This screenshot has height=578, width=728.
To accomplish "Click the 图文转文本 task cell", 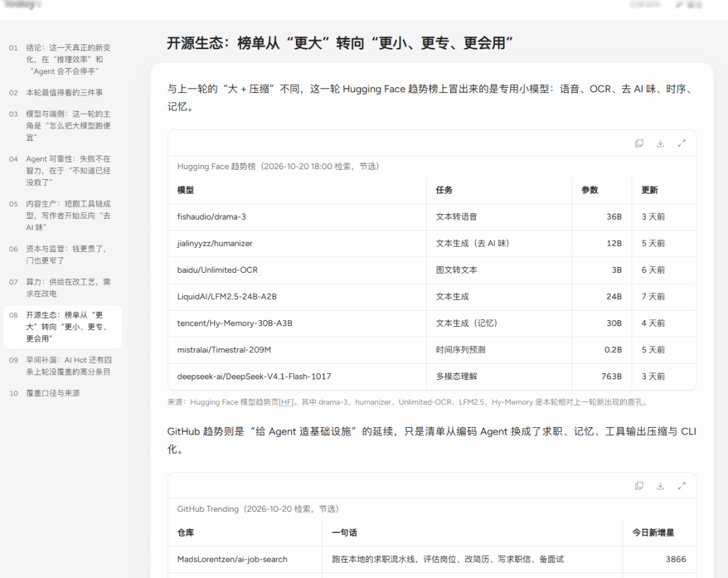I will pyautogui.click(x=499, y=270).
